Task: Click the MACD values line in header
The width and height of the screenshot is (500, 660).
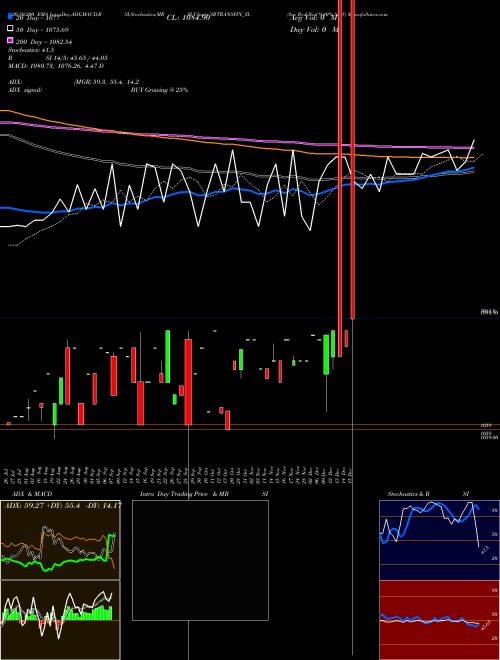Action: tap(56, 66)
